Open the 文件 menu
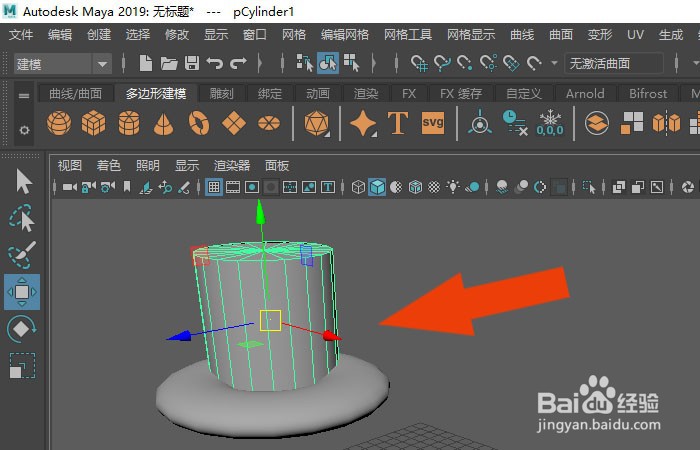This screenshot has width=700, height=450. pos(21,35)
